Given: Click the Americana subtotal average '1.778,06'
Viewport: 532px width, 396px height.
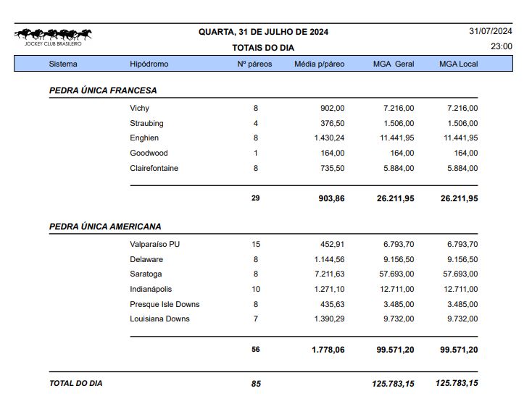Looking at the screenshot, I should point(328,350).
